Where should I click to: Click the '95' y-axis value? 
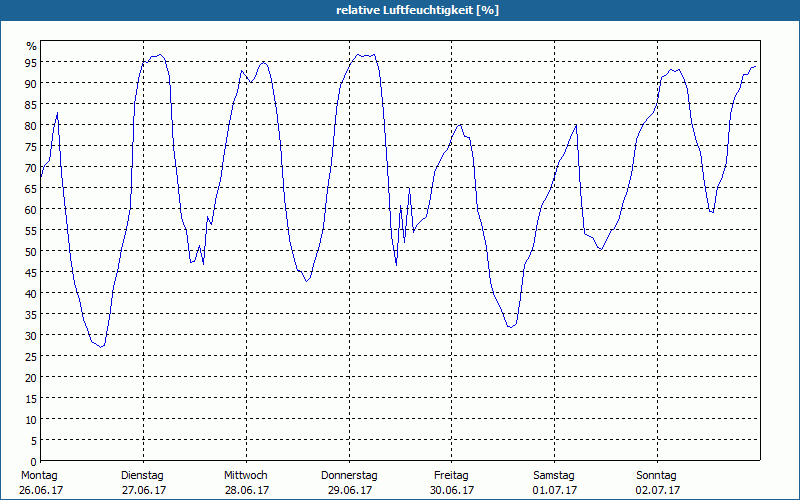click(x=31, y=62)
